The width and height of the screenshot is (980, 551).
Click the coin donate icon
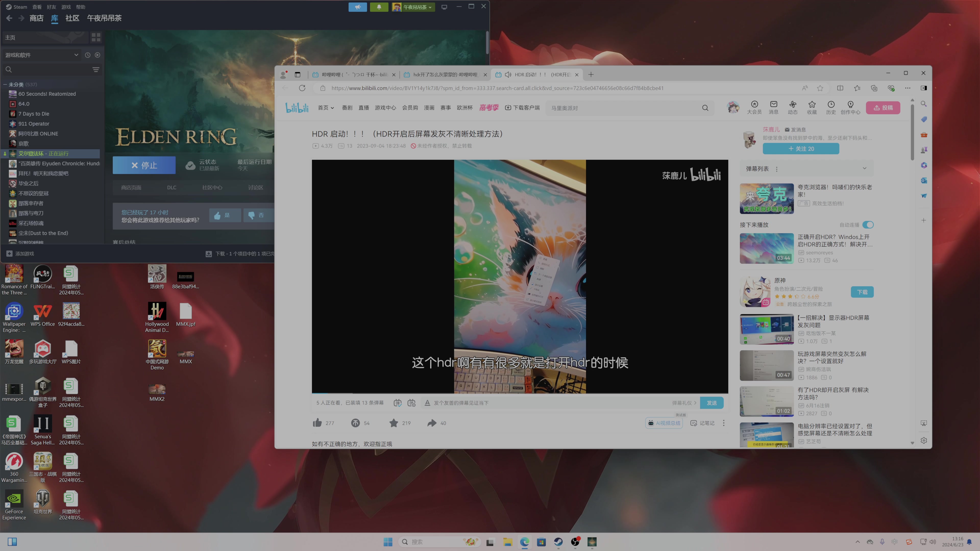coord(355,423)
